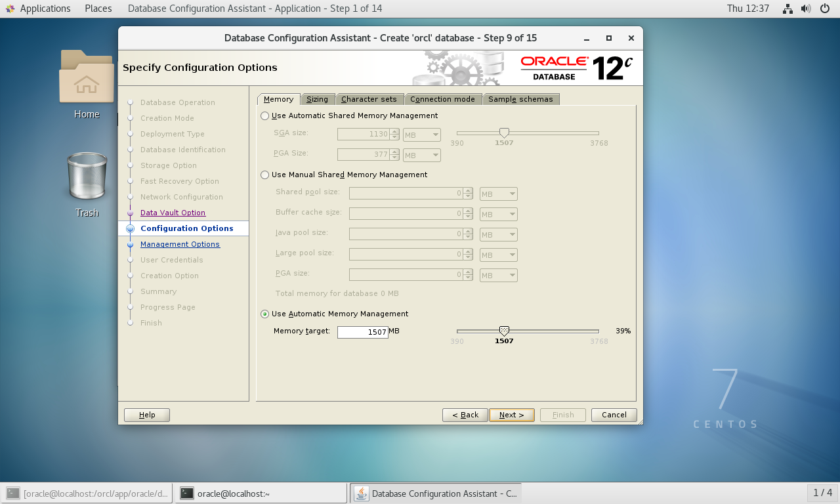
Task: Click the Database Configuration Assistant top bar title
Action: coord(255,9)
